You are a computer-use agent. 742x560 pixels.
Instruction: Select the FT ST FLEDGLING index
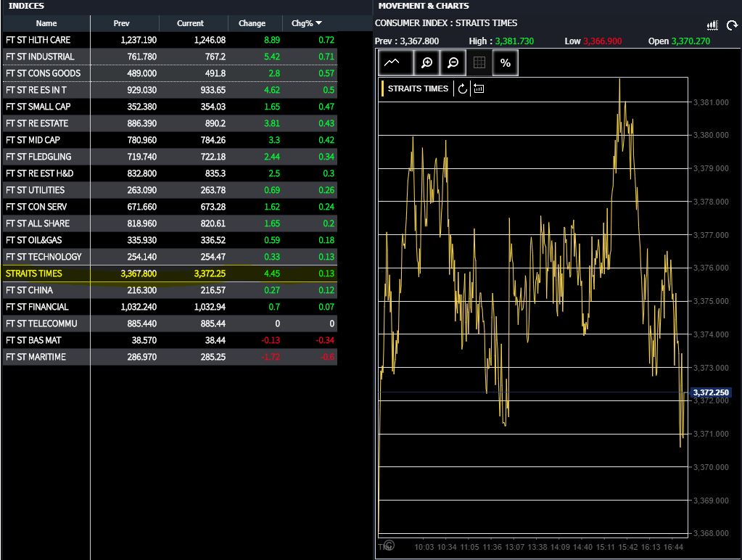point(170,157)
